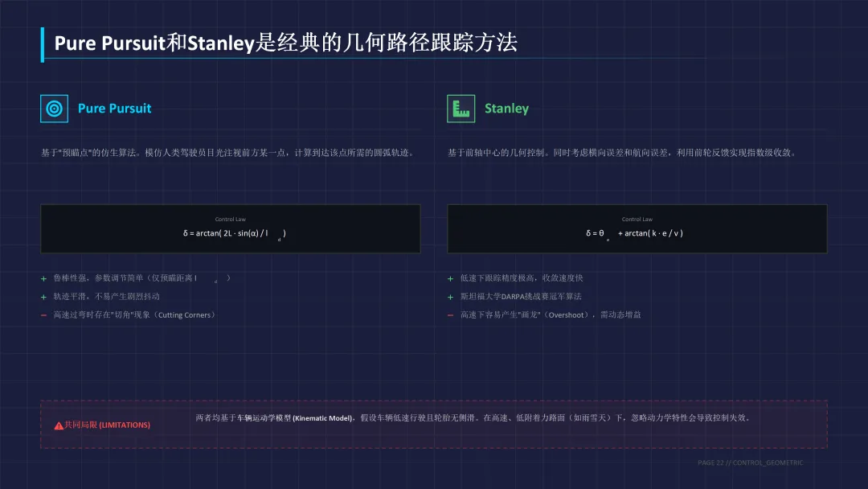Click the red limitations warning triangle icon
The height and width of the screenshot is (489, 868).
tap(59, 425)
